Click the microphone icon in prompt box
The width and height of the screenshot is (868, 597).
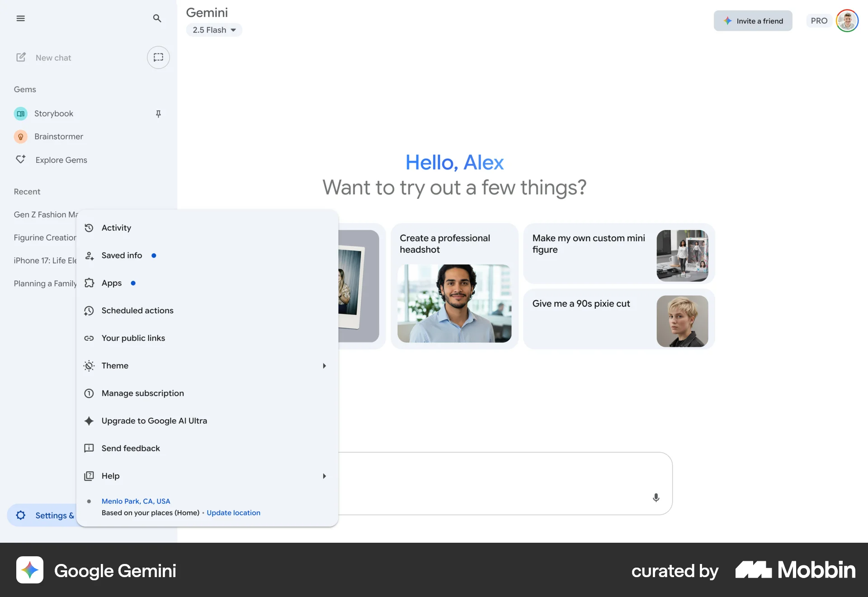656,497
